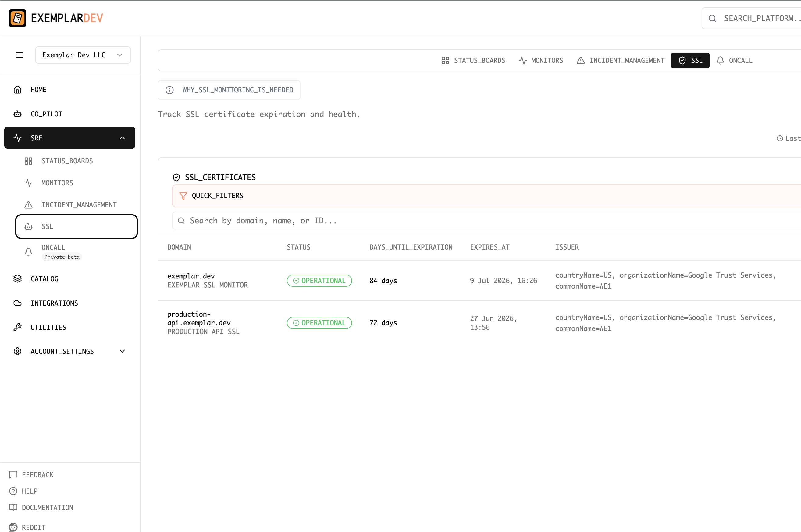Viewport: 801px width, 532px height.
Task: Click the INTEGRATIONS cloud icon
Action: pyautogui.click(x=17, y=303)
